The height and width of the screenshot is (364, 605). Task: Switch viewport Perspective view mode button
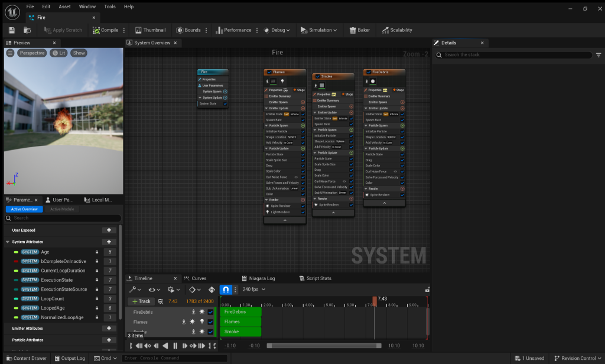coord(32,53)
